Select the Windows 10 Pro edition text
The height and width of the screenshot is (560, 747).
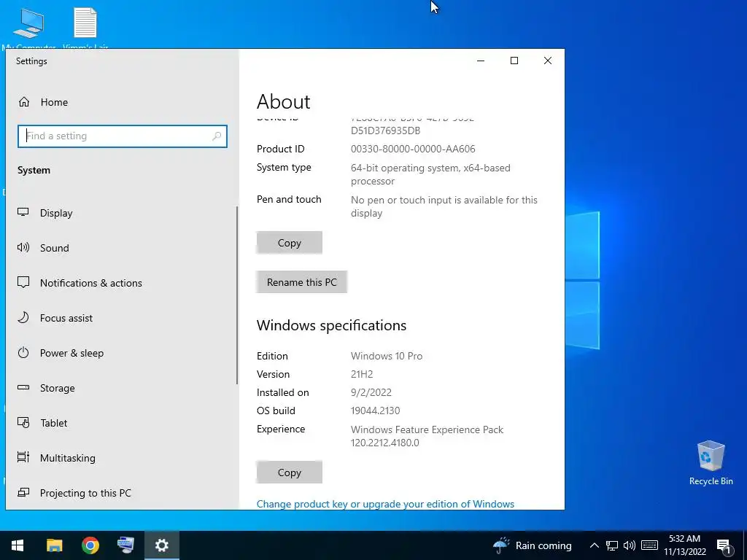point(387,356)
